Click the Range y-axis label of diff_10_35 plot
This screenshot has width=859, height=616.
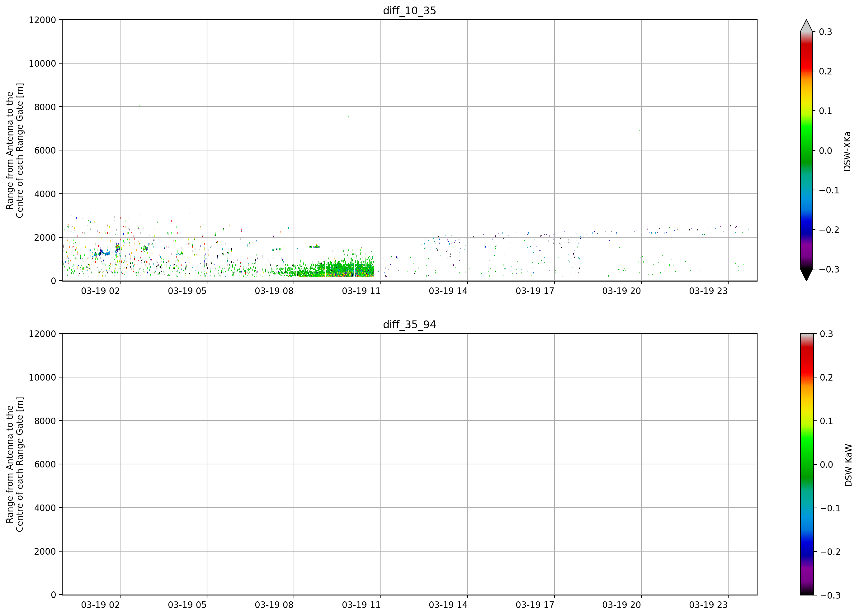[15, 150]
